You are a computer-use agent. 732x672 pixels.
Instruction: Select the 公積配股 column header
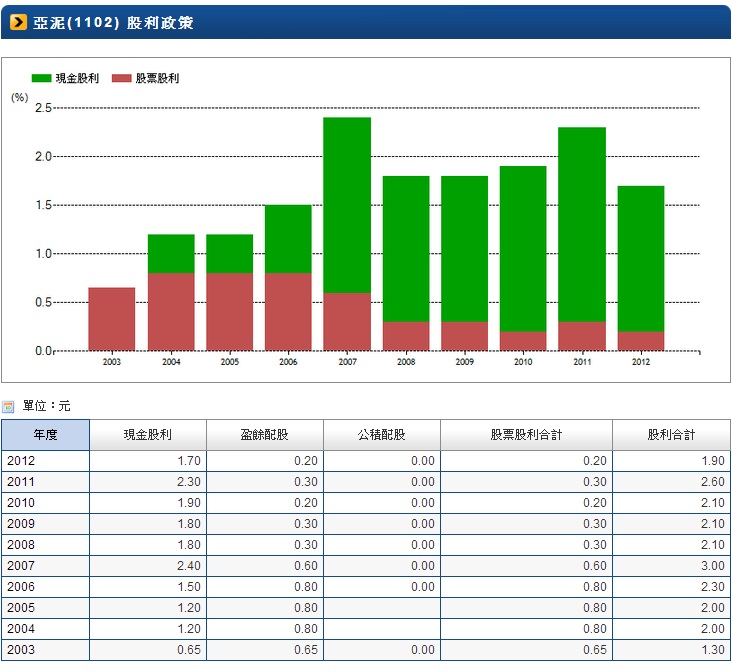[382, 435]
